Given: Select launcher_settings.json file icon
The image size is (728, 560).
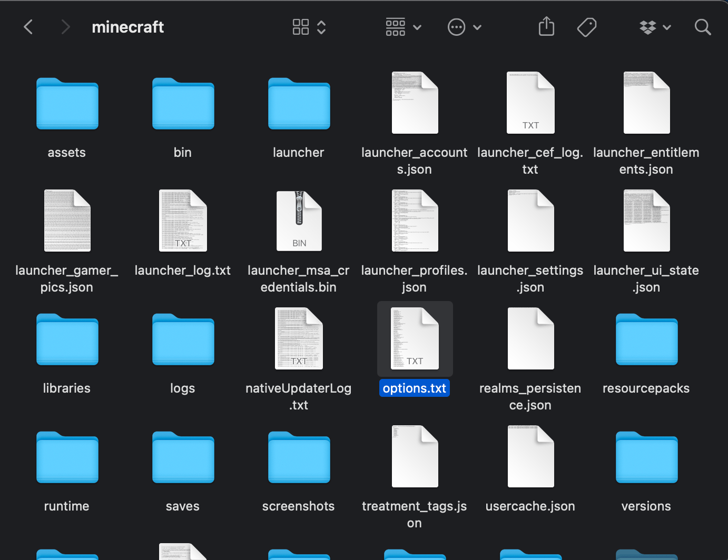Looking at the screenshot, I should point(531,221).
